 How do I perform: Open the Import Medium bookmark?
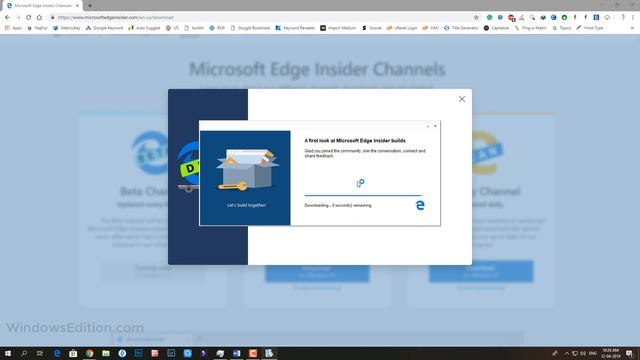338,28
